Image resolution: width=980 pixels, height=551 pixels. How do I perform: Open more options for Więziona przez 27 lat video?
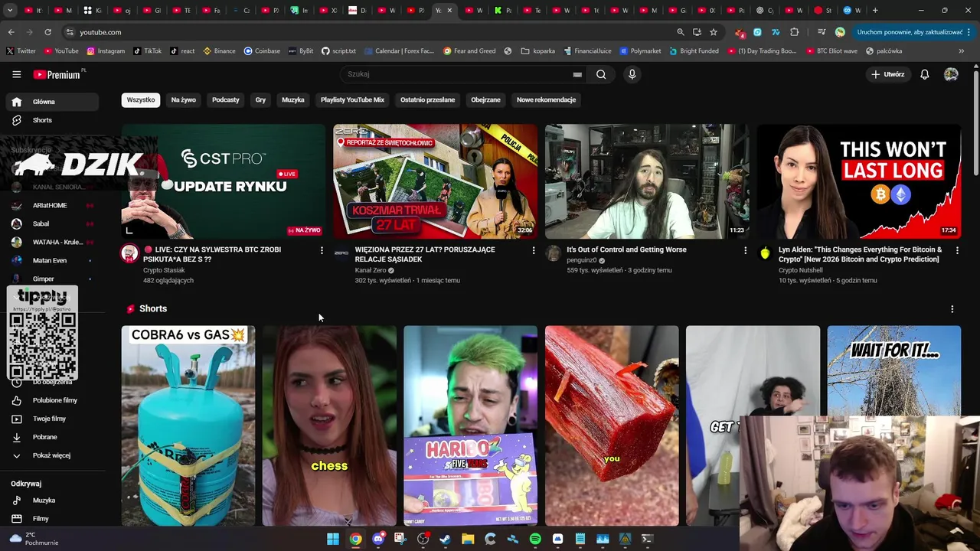coord(534,250)
